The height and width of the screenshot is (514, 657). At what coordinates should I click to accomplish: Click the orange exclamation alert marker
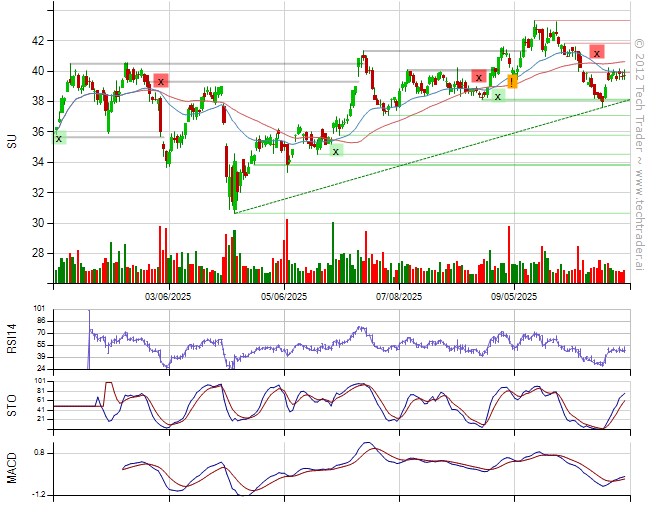coord(512,82)
